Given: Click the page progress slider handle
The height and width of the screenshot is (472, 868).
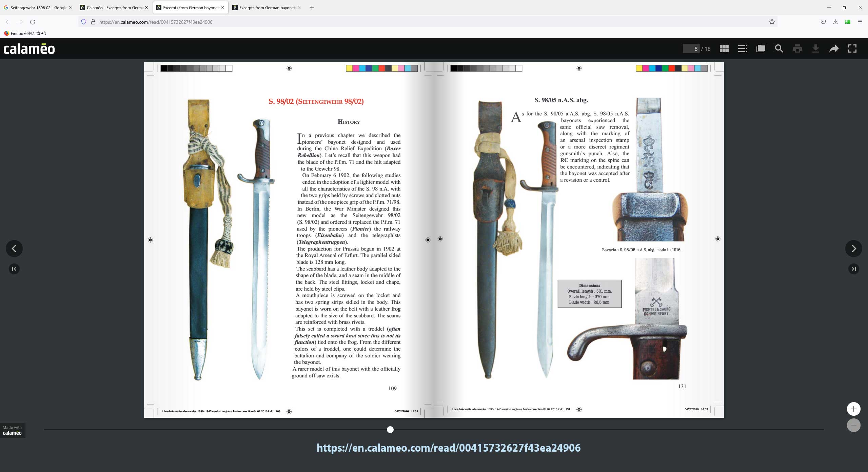Looking at the screenshot, I should click(x=390, y=430).
